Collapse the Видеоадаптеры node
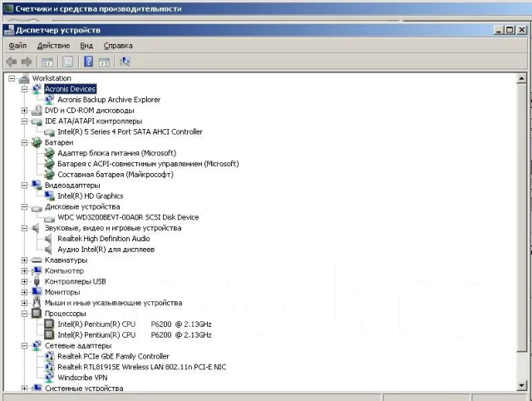Screen dimensions: 532x401 (x=24, y=186)
